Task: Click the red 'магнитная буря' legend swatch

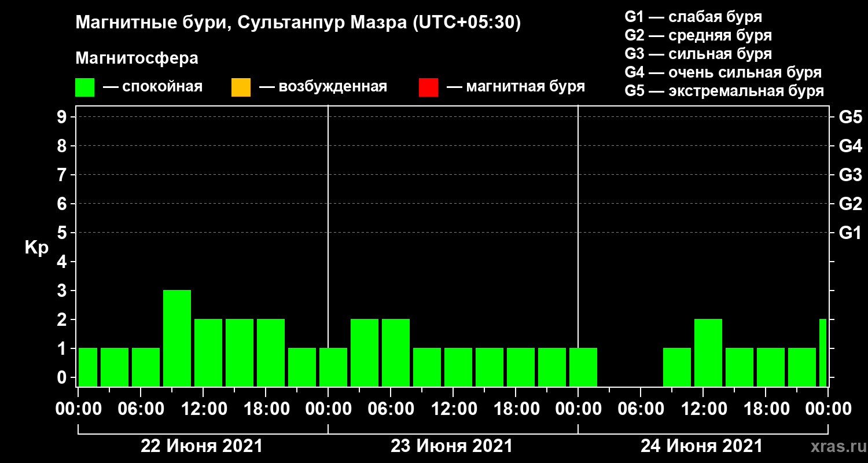Action: [428, 87]
